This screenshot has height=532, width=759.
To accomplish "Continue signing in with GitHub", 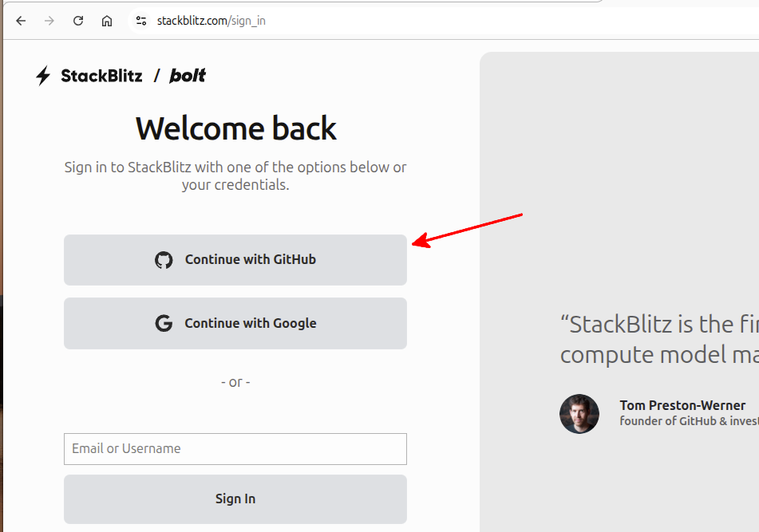I will pos(235,259).
